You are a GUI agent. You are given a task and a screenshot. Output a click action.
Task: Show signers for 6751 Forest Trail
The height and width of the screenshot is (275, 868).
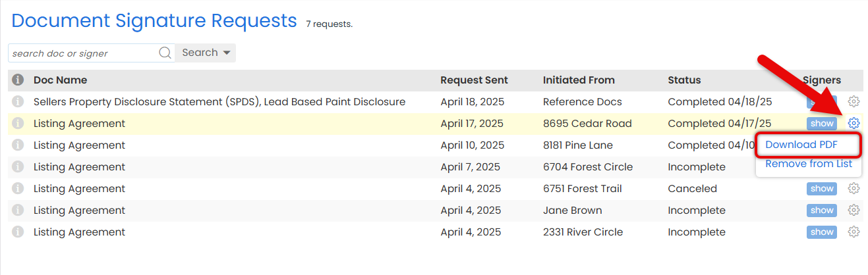822,189
